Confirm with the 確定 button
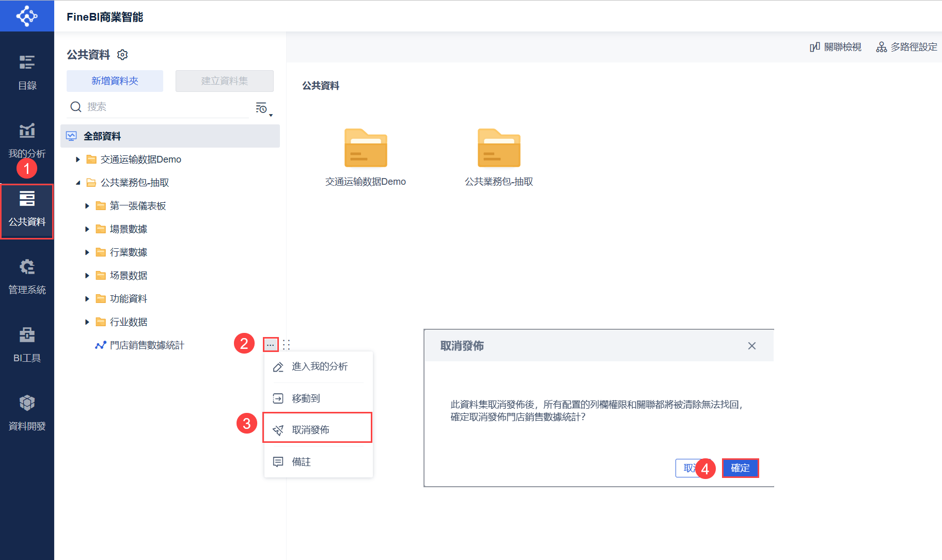The image size is (942, 560). click(740, 468)
